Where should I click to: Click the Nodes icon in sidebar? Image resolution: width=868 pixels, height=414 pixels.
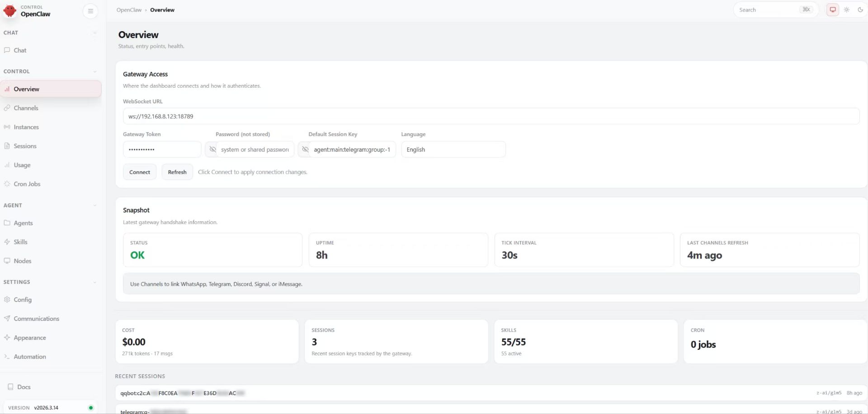point(7,261)
